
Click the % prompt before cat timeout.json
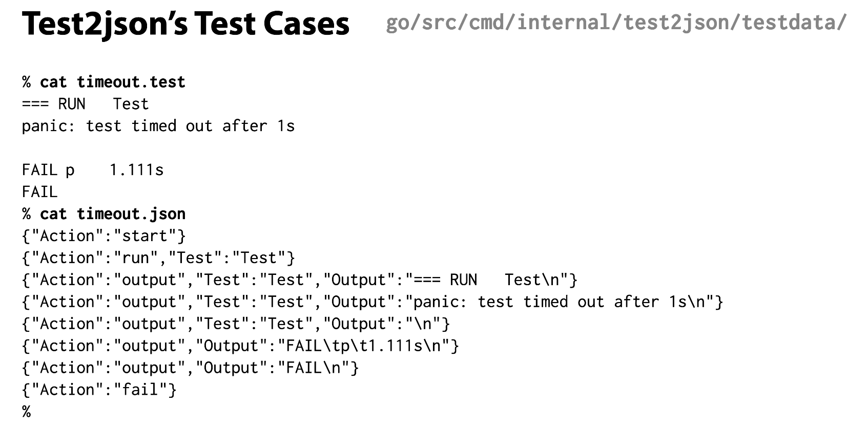[26, 213]
